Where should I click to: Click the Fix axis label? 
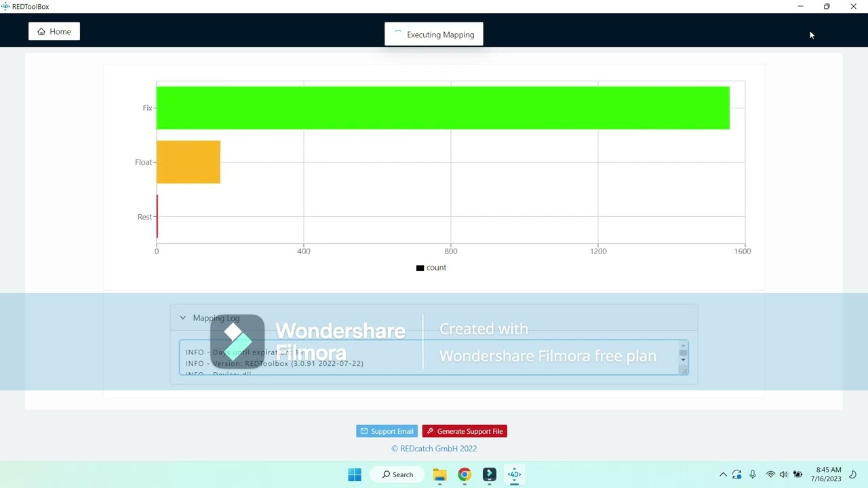pyautogui.click(x=147, y=108)
